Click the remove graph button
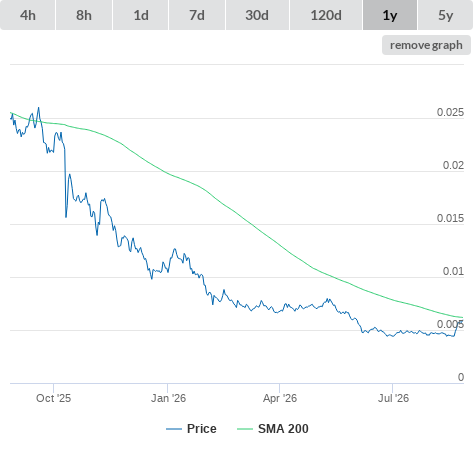Viewport: 474px width, 455px height. [x=426, y=45]
